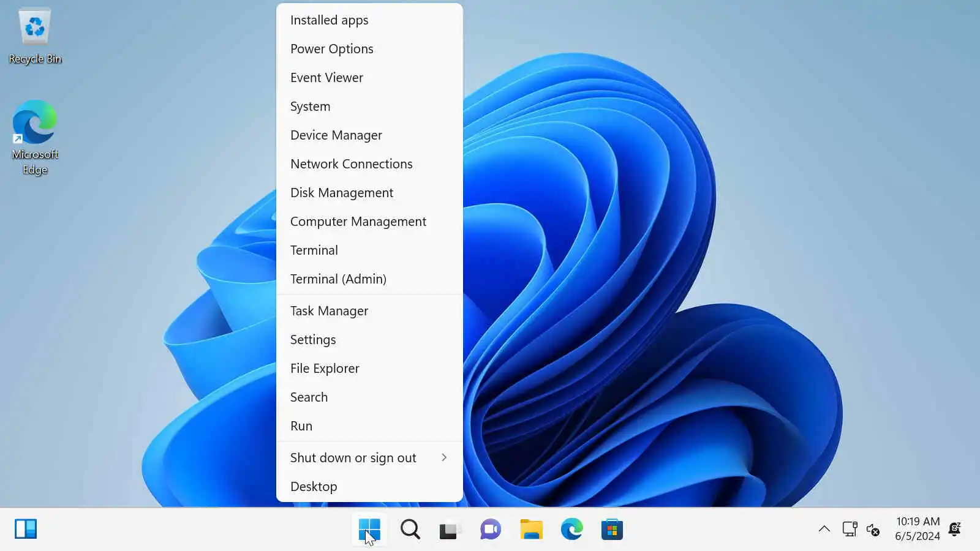Open Disk Management from the menu
Image resolution: width=980 pixels, height=551 pixels.
tap(369, 193)
